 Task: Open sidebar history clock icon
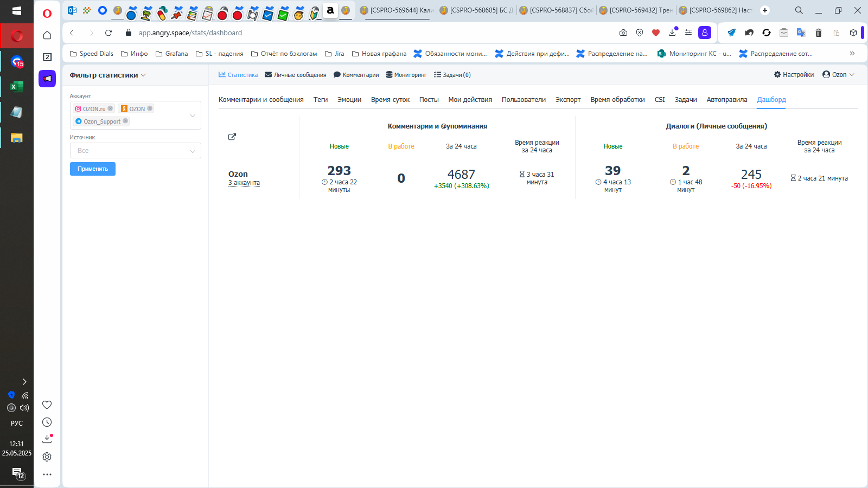[47, 422]
